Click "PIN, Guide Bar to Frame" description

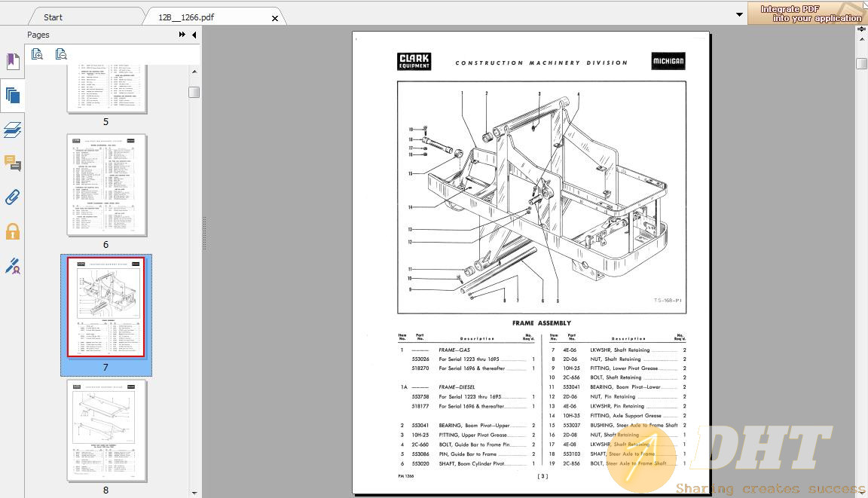pyautogui.click(x=468, y=454)
